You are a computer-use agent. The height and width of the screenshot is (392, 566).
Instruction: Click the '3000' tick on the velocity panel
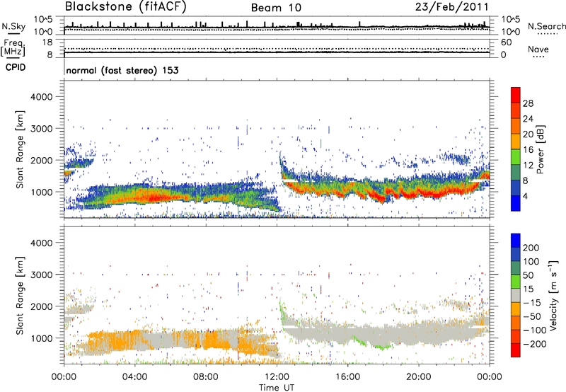[x=41, y=275]
